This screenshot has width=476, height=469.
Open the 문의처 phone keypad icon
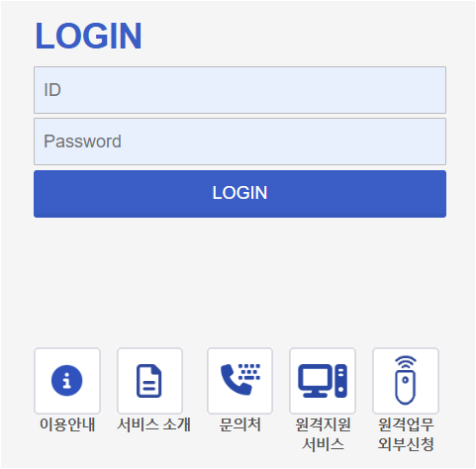pos(240,379)
